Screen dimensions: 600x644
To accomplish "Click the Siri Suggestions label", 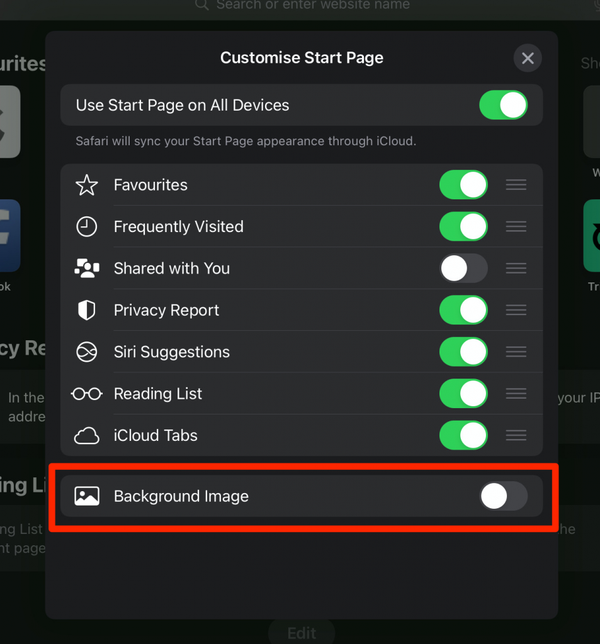I will pyautogui.click(x=172, y=352).
